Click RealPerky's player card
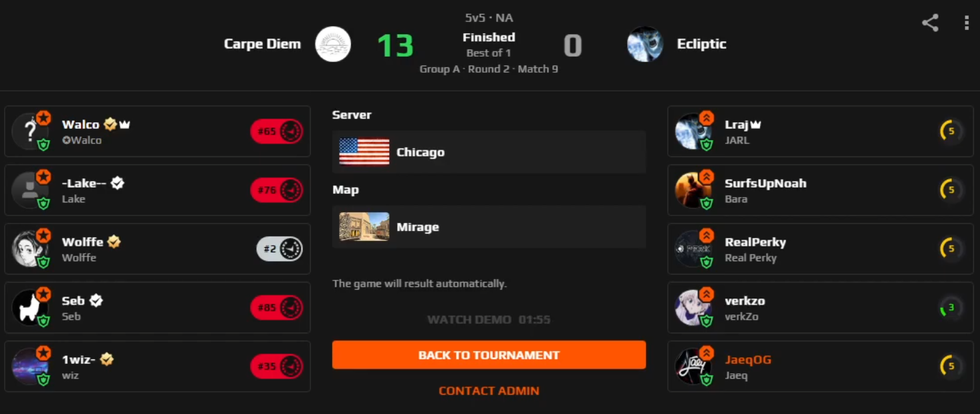This screenshot has height=414, width=980. (820, 249)
